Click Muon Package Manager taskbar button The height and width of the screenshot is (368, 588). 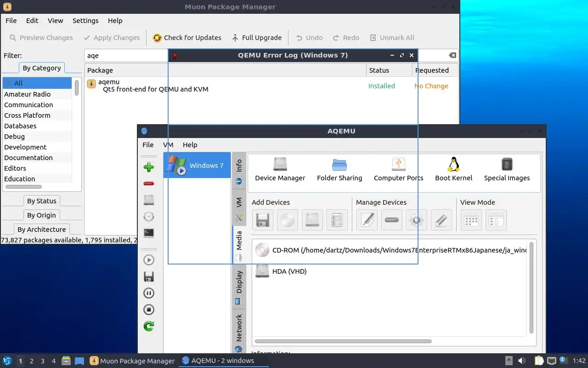[132, 361]
